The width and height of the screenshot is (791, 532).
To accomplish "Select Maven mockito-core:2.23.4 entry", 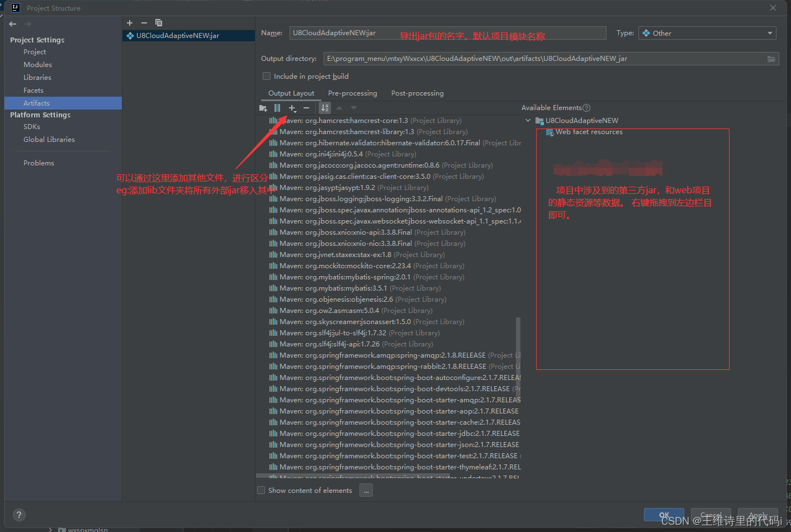I will pos(366,266).
